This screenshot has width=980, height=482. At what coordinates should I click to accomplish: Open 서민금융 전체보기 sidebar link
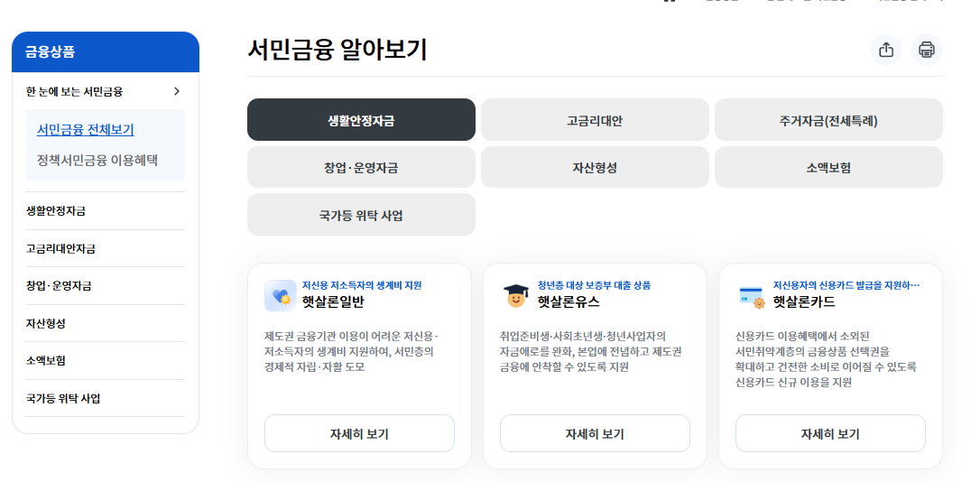pos(86,130)
